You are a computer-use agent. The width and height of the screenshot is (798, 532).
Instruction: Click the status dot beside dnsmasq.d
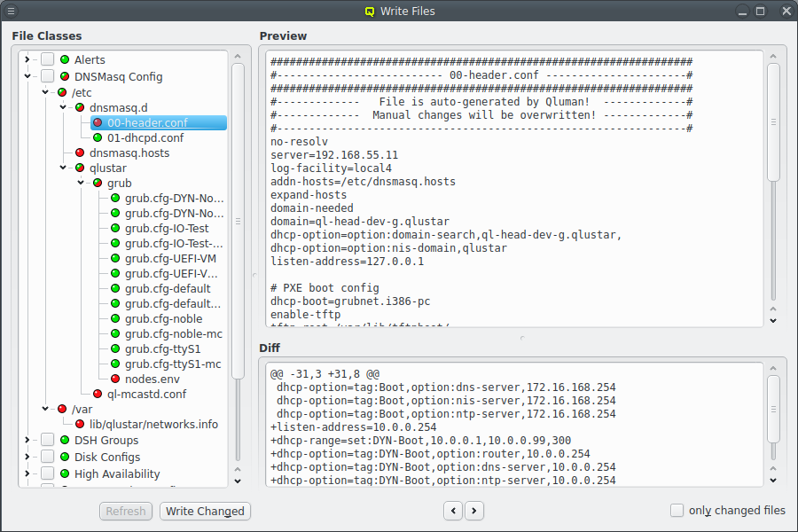click(80, 107)
